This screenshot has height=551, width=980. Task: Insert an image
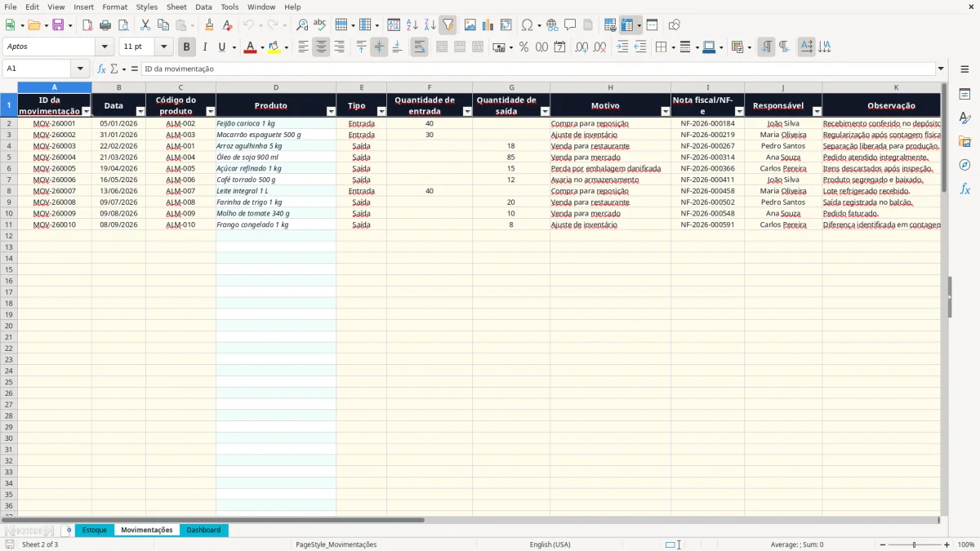[x=470, y=25]
